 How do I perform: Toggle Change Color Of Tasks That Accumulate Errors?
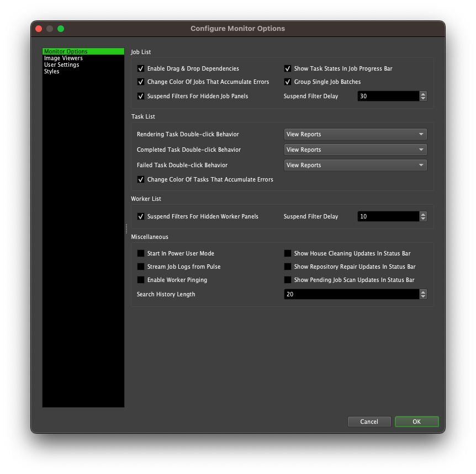(141, 179)
